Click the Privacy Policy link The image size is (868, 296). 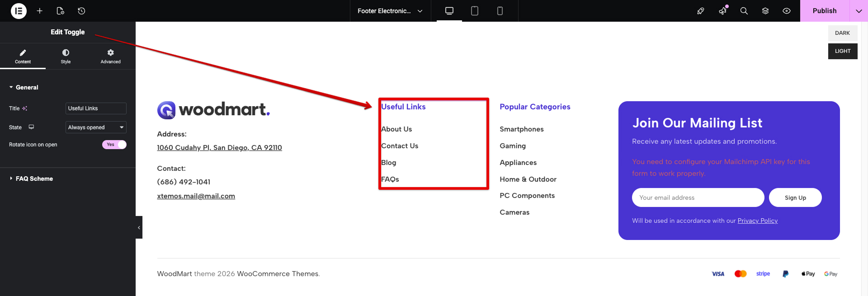point(757,221)
